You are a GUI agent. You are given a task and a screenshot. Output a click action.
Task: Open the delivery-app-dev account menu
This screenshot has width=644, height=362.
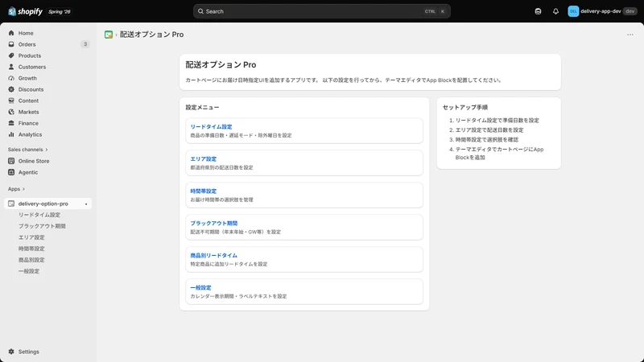tap(602, 11)
